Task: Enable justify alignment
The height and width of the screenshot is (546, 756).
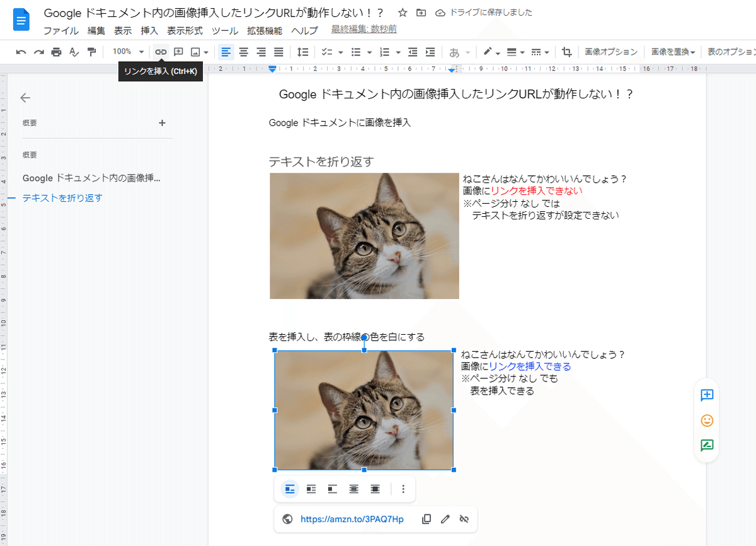Action: pyautogui.click(x=278, y=52)
